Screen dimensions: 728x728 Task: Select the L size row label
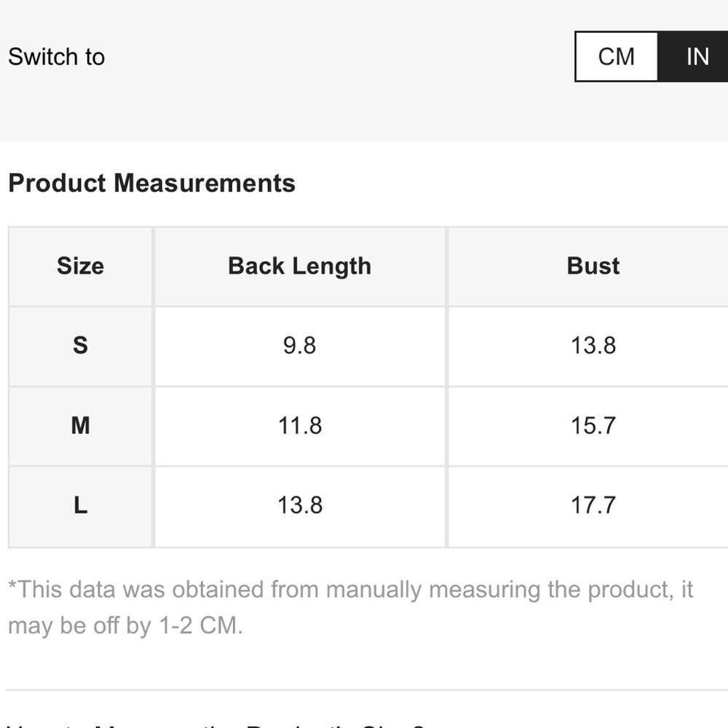[80, 506]
